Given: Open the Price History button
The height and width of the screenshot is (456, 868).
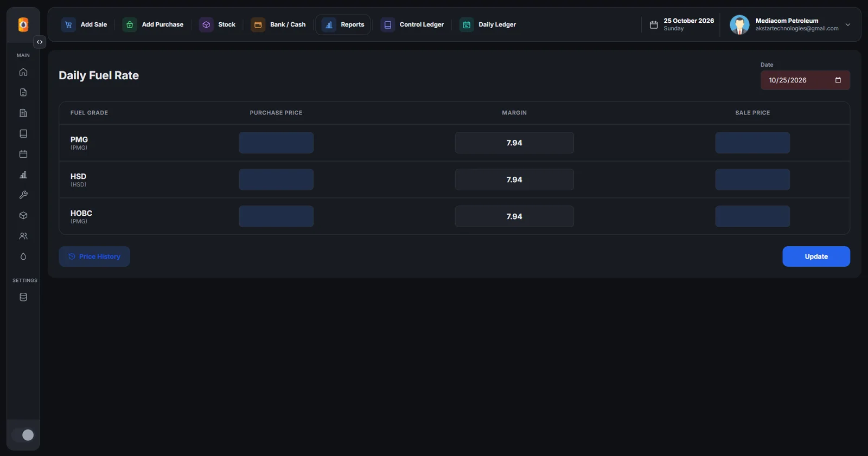Looking at the screenshot, I should click(94, 256).
